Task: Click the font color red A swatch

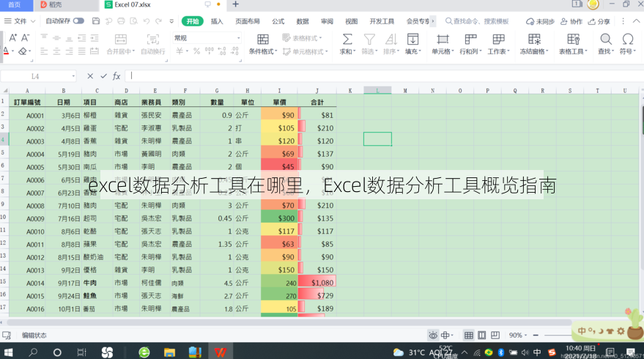Action: tap(6, 51)
